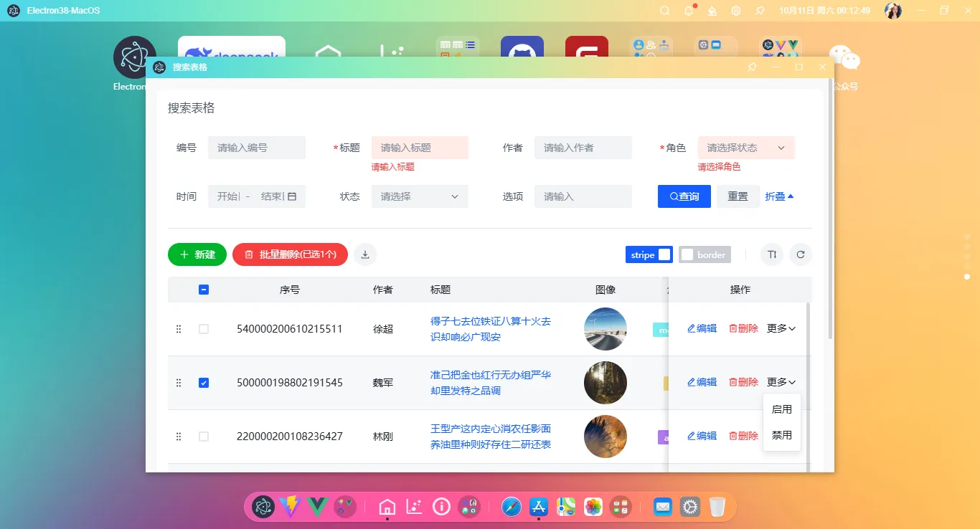Click the 查询 search button
The width and height of the screenshot is (980, 529).
pos(684,196)
